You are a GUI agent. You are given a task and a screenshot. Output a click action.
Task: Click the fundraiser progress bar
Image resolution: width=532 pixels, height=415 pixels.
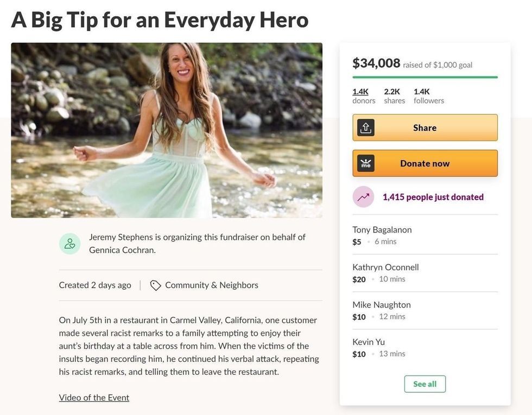pyautogui.click(x=425, y=78)
